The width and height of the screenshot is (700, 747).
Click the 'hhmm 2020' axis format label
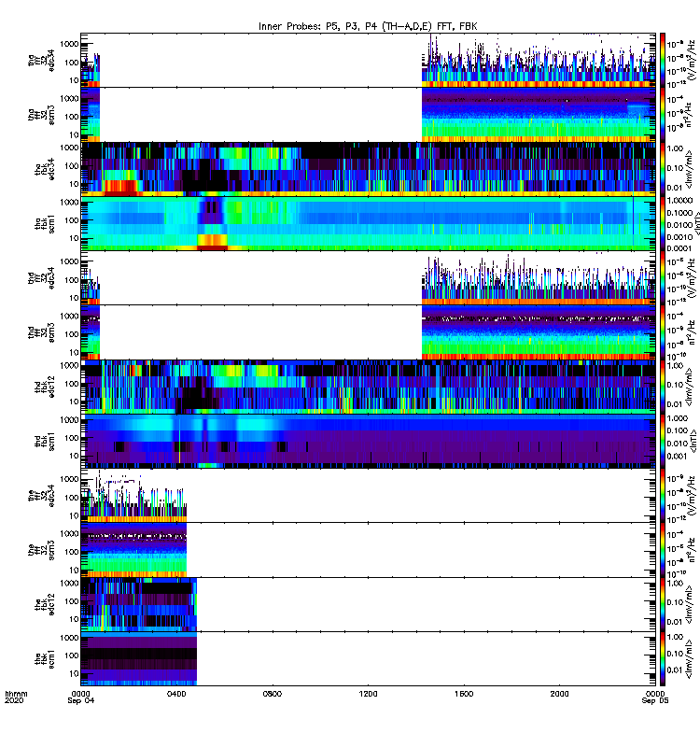pyautogui.click(x=16, y=697)
